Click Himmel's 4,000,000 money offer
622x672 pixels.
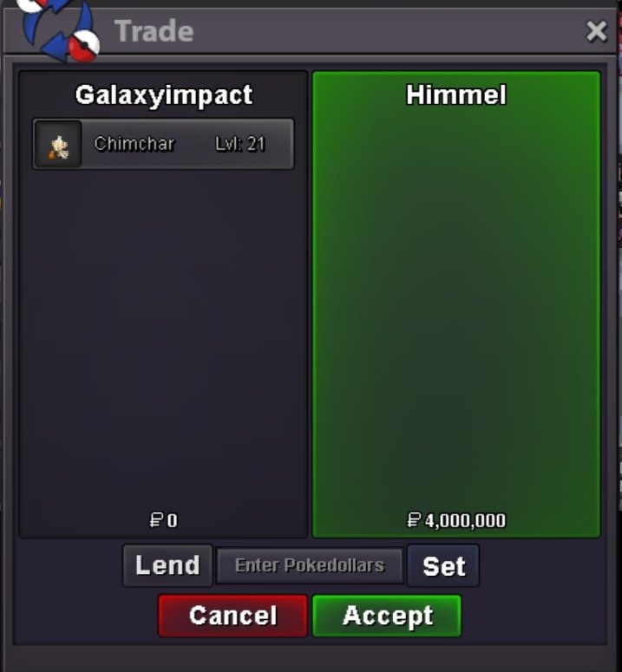point(465,521)
